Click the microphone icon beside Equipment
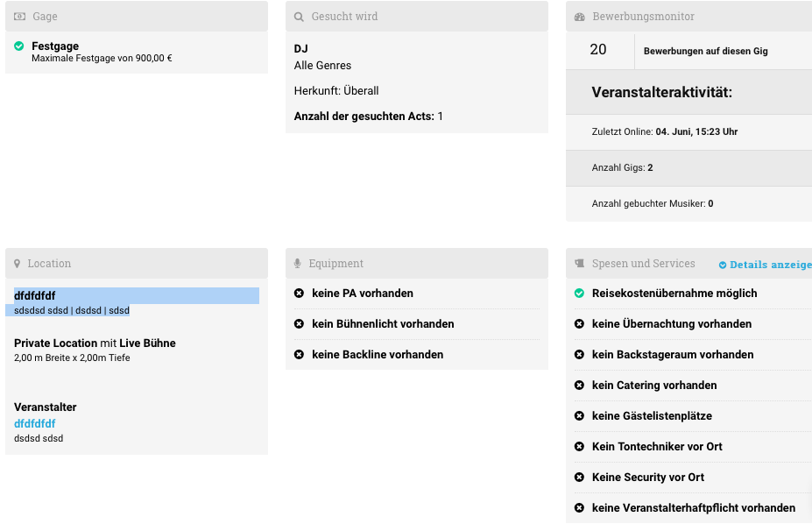The height and width of the screenshot is (531, 812). [298, 264]
